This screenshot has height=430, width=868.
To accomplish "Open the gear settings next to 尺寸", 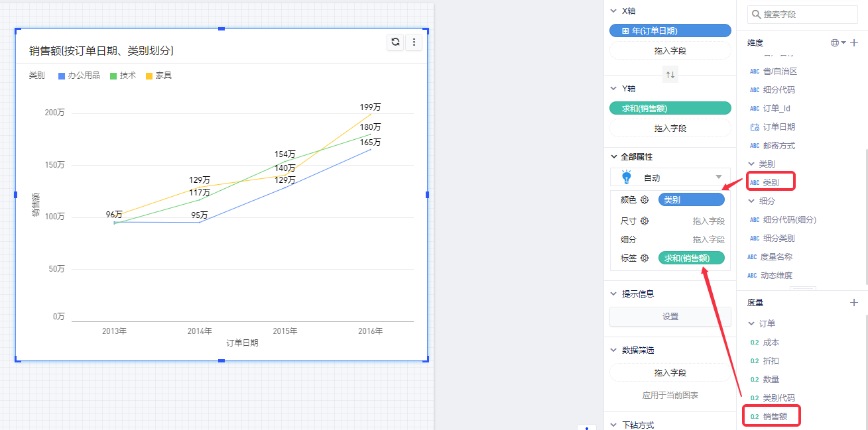I will pyautogui.click(x=645, y=221).
